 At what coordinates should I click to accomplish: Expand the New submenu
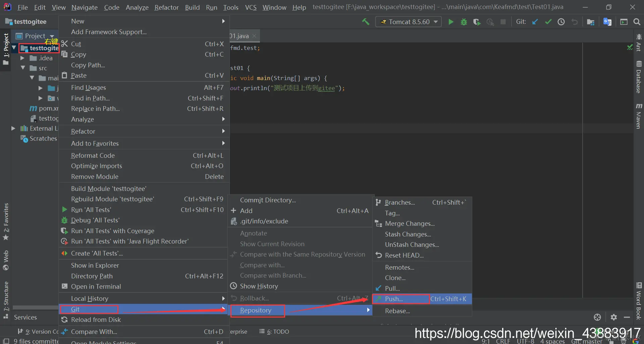(144, 21)
